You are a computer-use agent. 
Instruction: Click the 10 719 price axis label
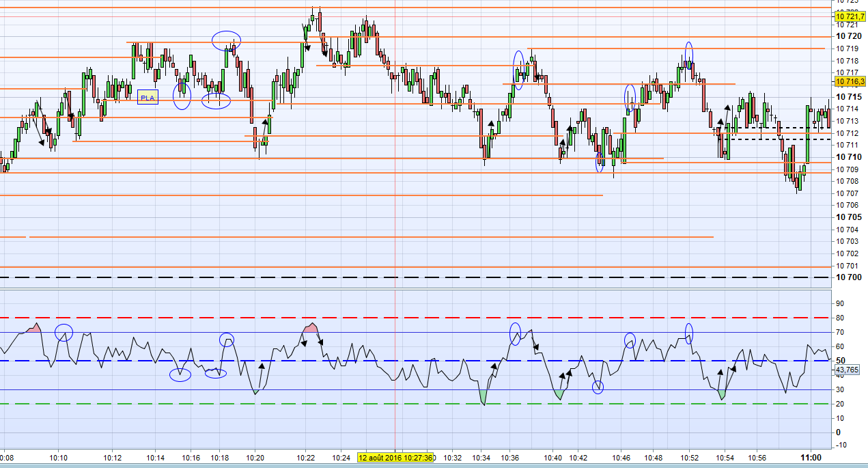(x=848, y=49)
